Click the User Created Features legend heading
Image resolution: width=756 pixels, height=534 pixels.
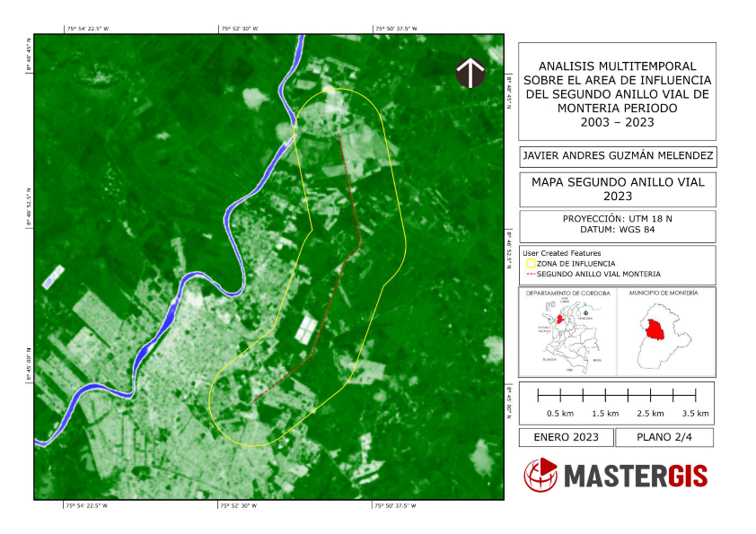(x=561, y=253)
